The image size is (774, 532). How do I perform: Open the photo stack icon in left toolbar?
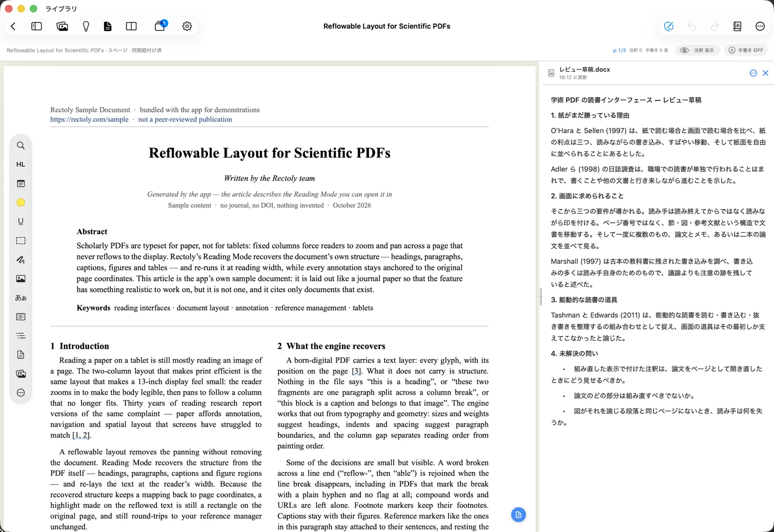(21, 374)
